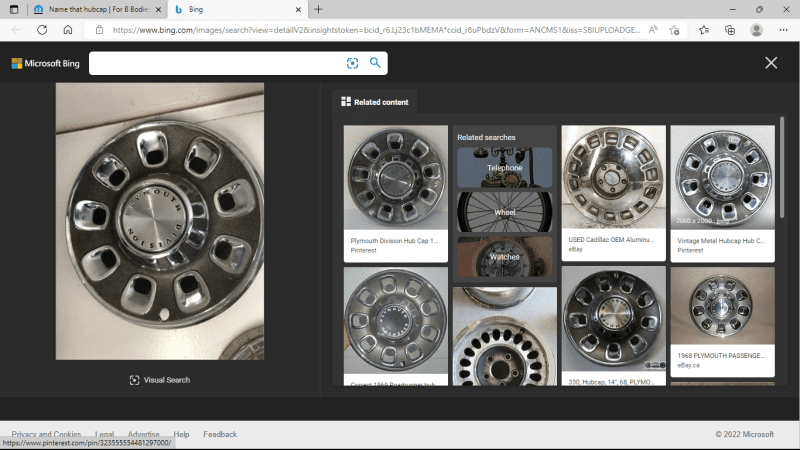Open the black steel wheel image result
The image size is (800, 450).
[505, 336]
